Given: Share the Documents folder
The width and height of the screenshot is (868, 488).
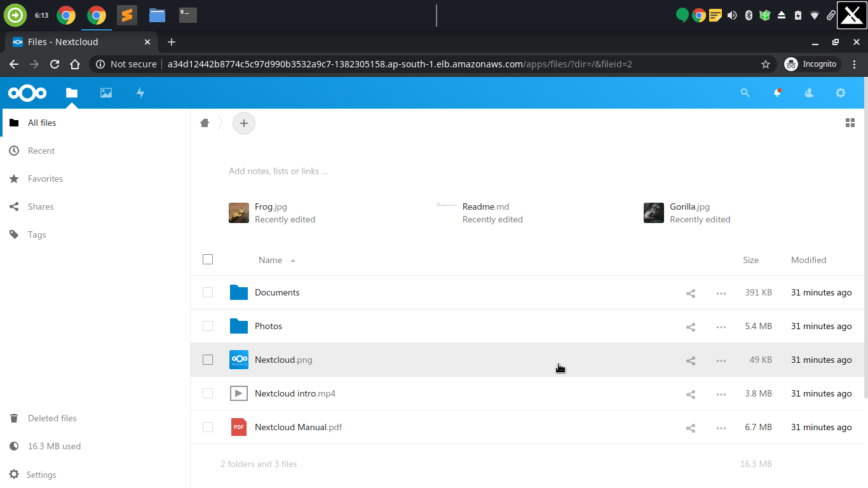Looking at the screenshot, I should point(691,293).
